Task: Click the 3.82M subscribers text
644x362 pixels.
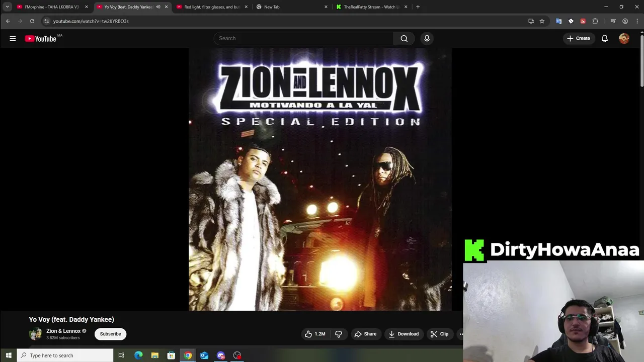Action: (x=63, y=338)
